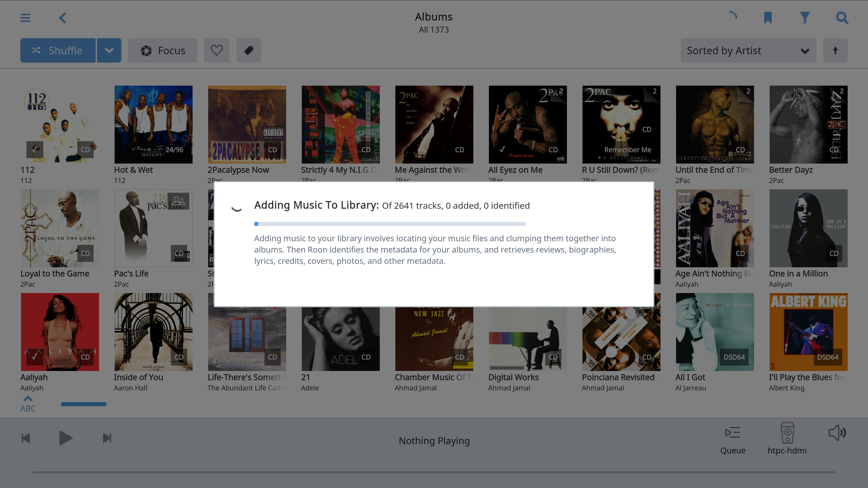The width and height of the screenshot is (868, 488).
Task: Open Focus filter panel
Action: (x=163, y=51)
